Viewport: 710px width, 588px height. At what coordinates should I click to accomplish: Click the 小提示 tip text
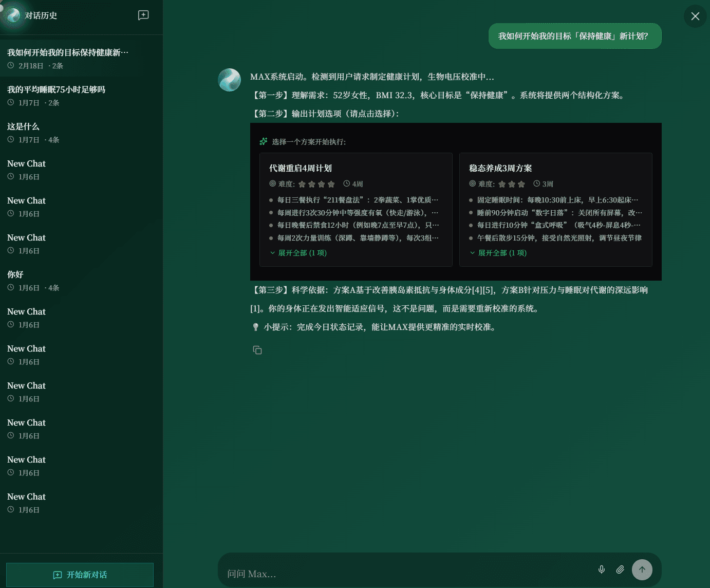coord(381,327)
